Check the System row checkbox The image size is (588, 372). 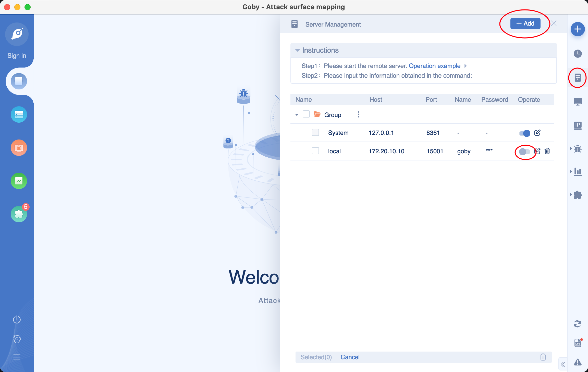[x=315, y=132]
